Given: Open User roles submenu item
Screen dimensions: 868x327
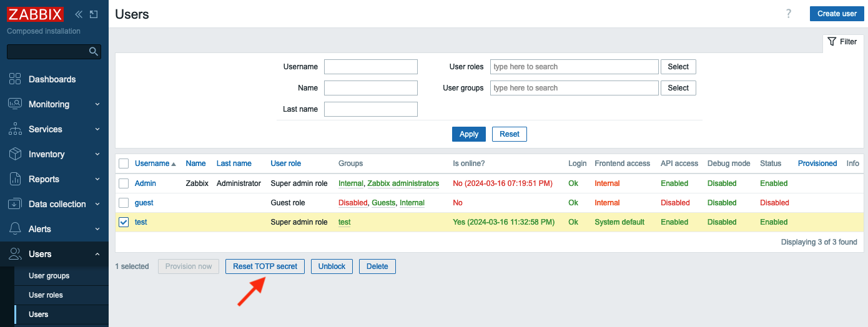Looking at the screenshot, I should [46, 295].
